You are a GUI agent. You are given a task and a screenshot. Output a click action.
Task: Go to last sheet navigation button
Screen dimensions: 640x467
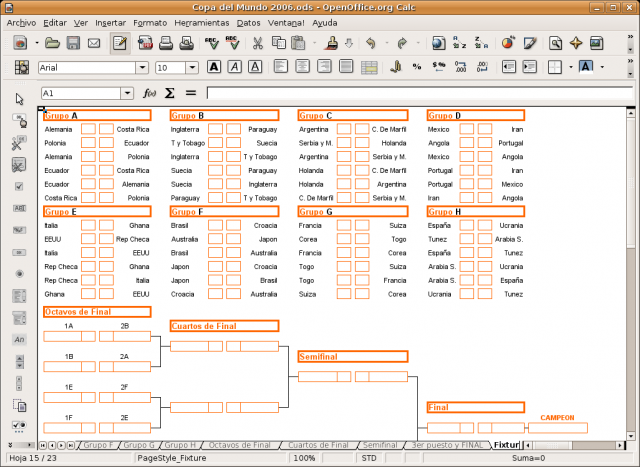click(x=71, y=445)
